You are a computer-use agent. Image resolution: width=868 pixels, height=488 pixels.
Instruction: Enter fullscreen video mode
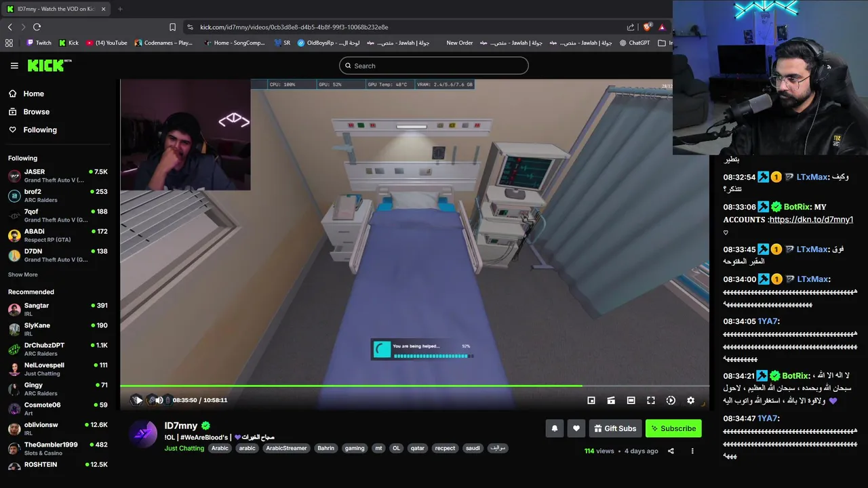[650, 401]
